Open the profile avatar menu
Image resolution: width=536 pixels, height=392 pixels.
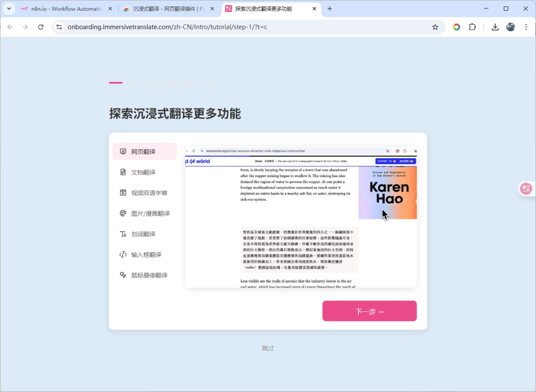[x=511, y=27]
